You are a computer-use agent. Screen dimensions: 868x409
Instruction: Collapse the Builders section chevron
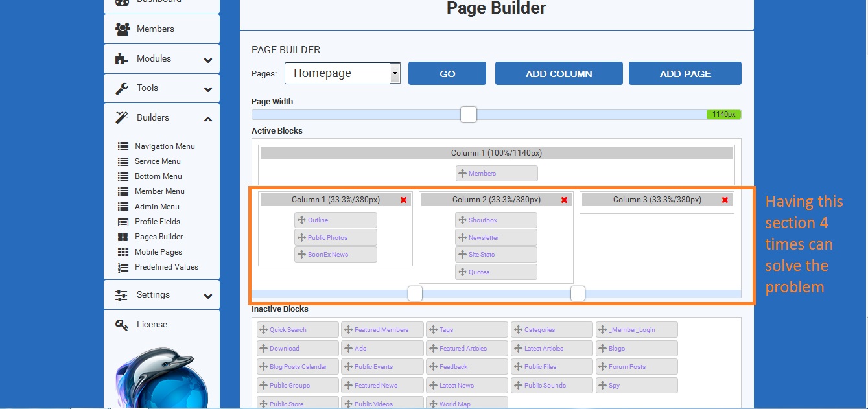pos(208,119)
